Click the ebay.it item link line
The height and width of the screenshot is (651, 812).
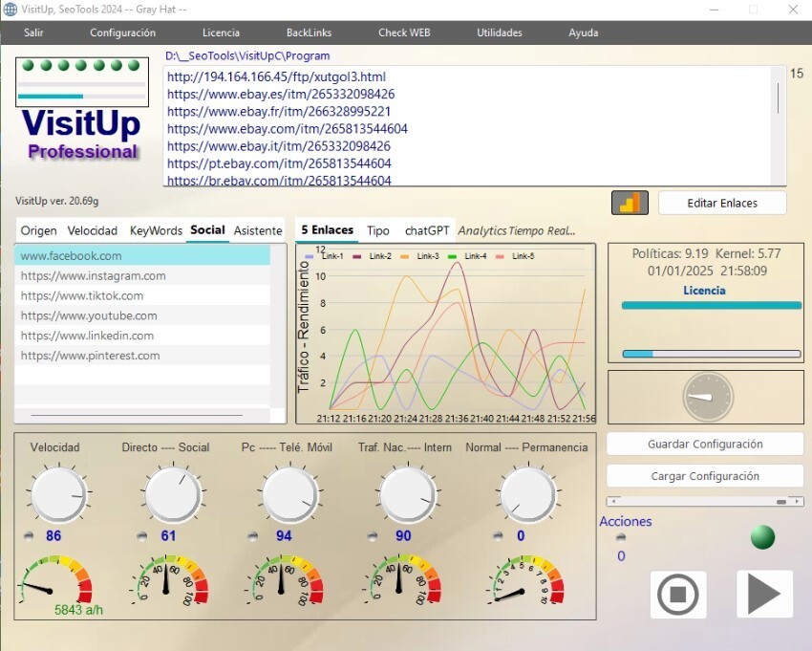279,146
